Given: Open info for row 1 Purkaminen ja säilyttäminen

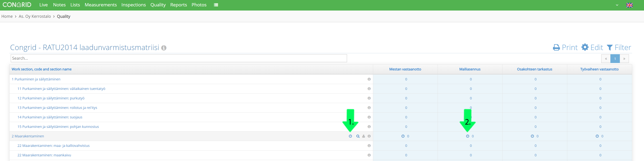Looking at the screenshot, I should click(x=369, y=79).
